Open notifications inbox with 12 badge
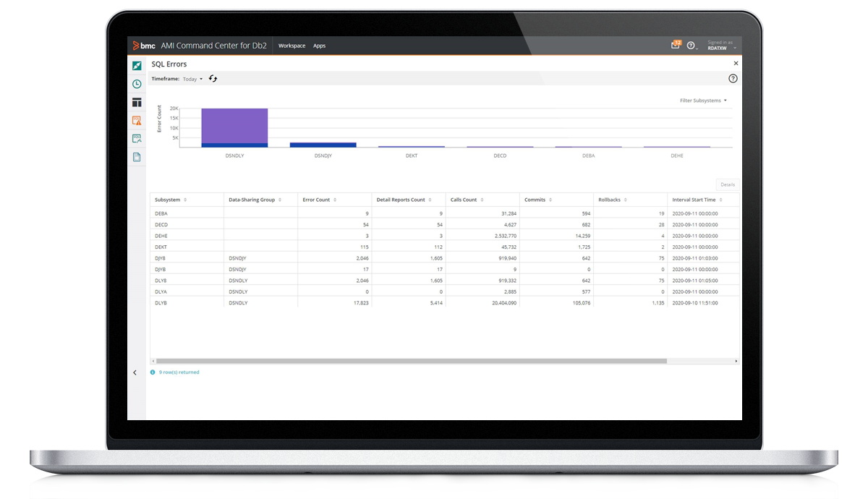This screenshot has height=499, width=868. pyautogui.click(x=676, y=45)
